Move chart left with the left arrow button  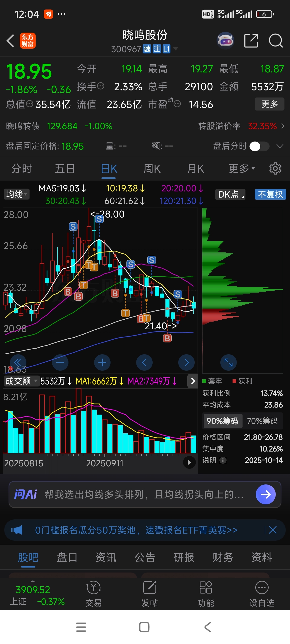pos(144,363)
